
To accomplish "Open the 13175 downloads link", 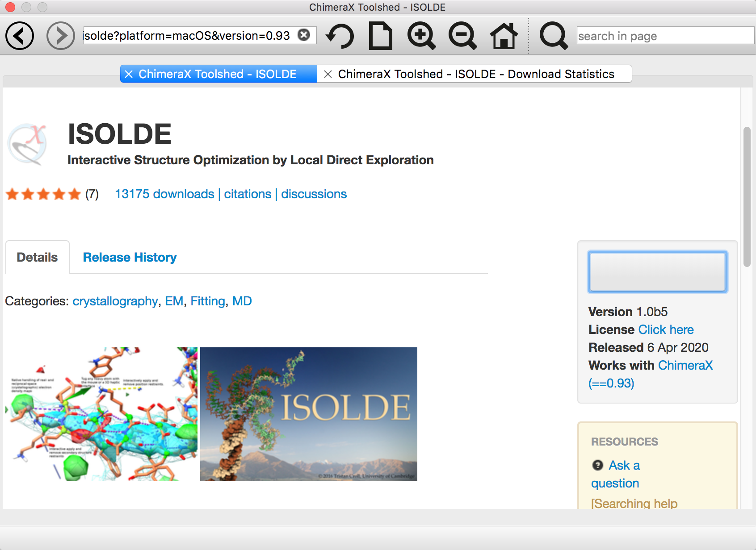I will (x=164, y=194).
